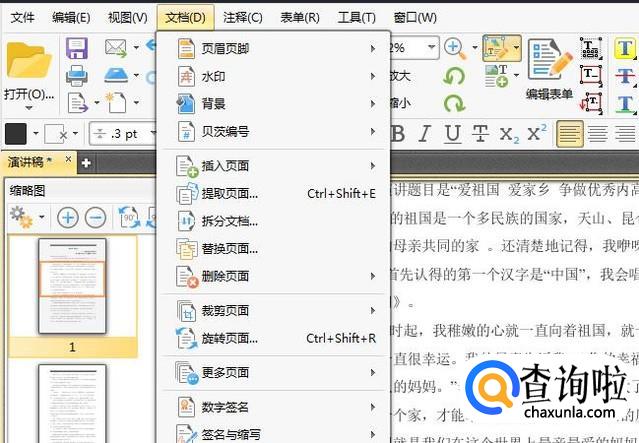Image resolution: width=639 pixels, height=443 pixels.
Task: Click the black fill color swatch
Action: (x=16, y=134)
